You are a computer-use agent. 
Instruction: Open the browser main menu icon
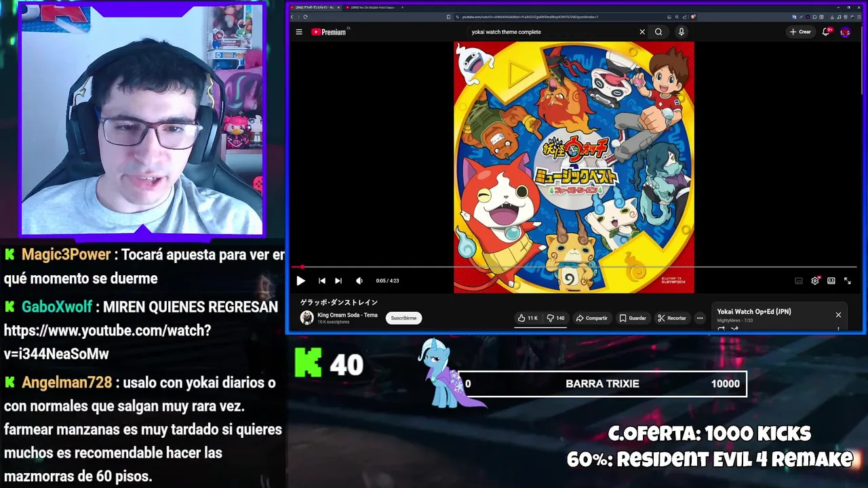[x=860, y=17]
